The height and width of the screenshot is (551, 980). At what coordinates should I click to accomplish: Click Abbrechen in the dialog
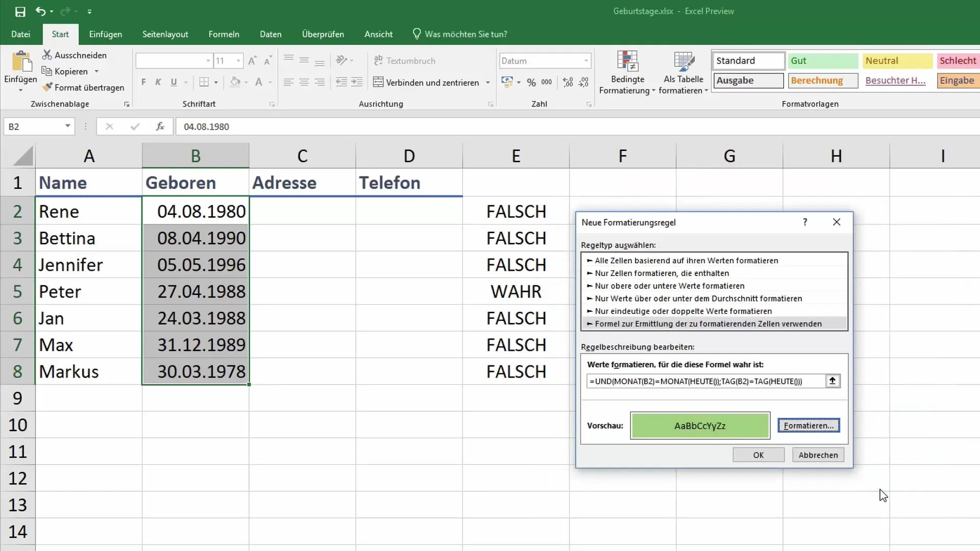[x=818, y=455]
